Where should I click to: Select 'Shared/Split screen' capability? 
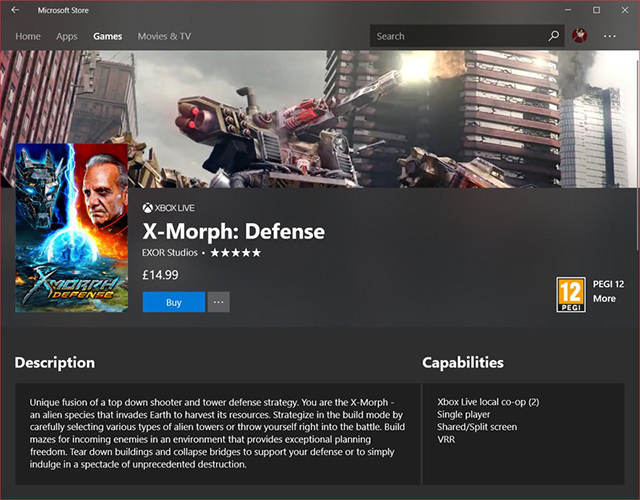pos(477,427)
